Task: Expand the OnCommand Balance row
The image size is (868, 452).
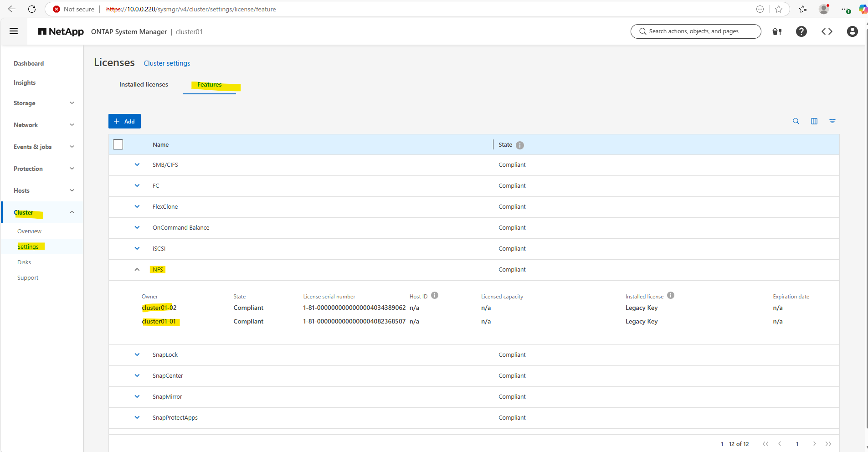Action: pos(137,227)
